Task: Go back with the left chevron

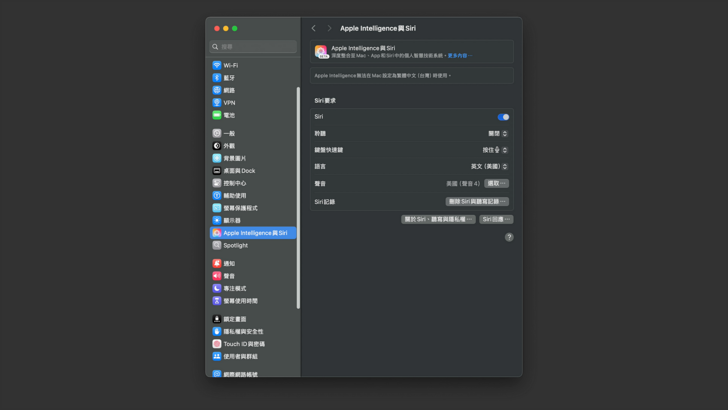Action: click(x=314, y=28)
